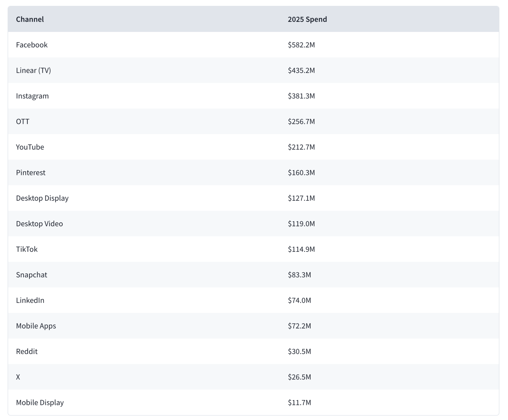Screen dimensions: 508x420
Task: Select the TikTok channel cell
Action: tap(27, 249)
